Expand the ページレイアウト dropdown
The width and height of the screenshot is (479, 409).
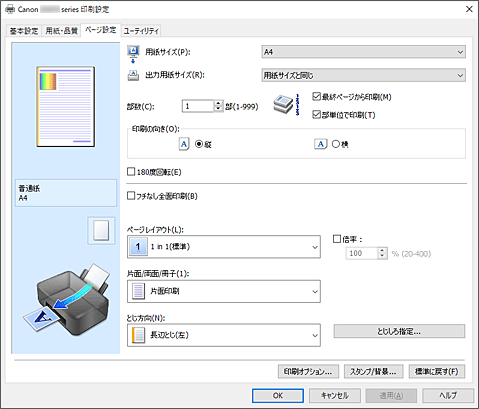(x=224, y=247)
